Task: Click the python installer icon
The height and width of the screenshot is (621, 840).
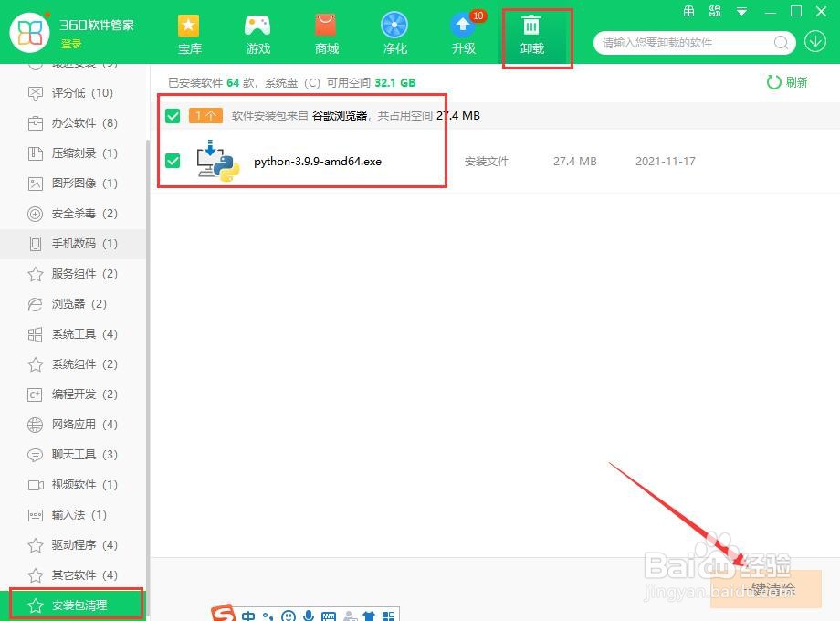Action: pyautogui.click(x=217, y=161)
